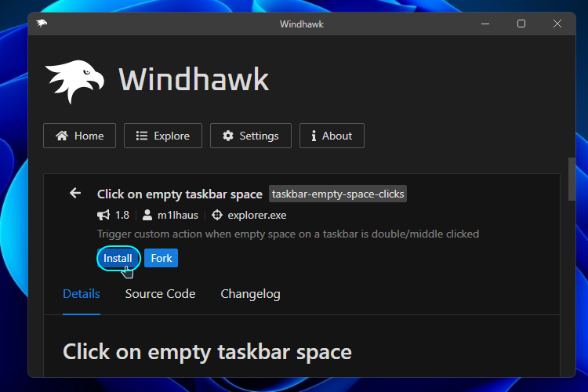Fork this mod
Viewport: 588px width, 392px height.
[x=162, y=258]
